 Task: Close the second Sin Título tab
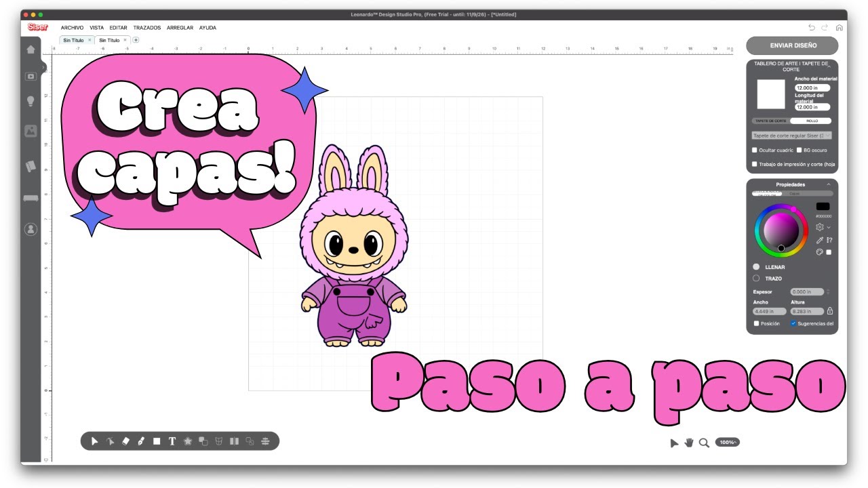125,40
